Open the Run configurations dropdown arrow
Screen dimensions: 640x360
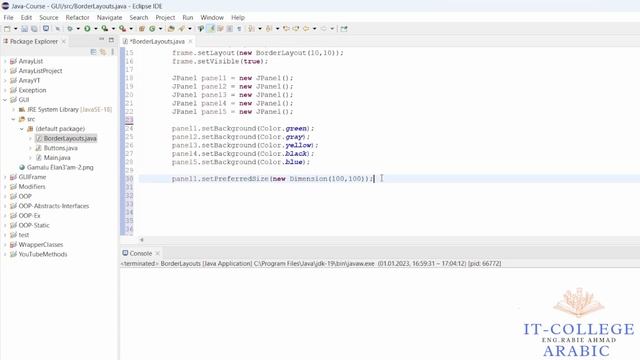click(x=96, y=29)
